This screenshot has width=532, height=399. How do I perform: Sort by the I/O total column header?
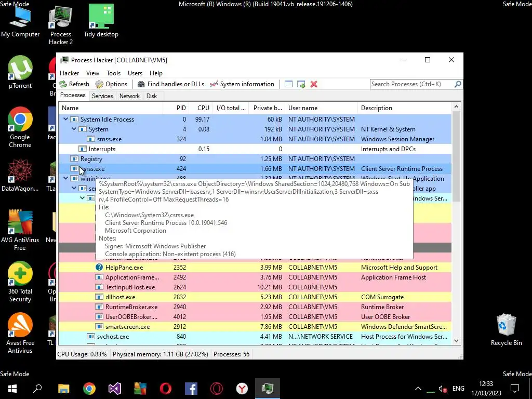click(x=231, y=108)
